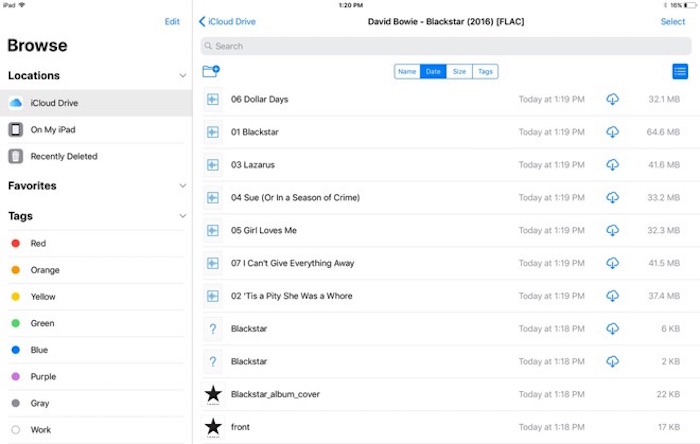Tap the new folder icon
The width and height of the screenshot is (700, 444).
point(211,71)
